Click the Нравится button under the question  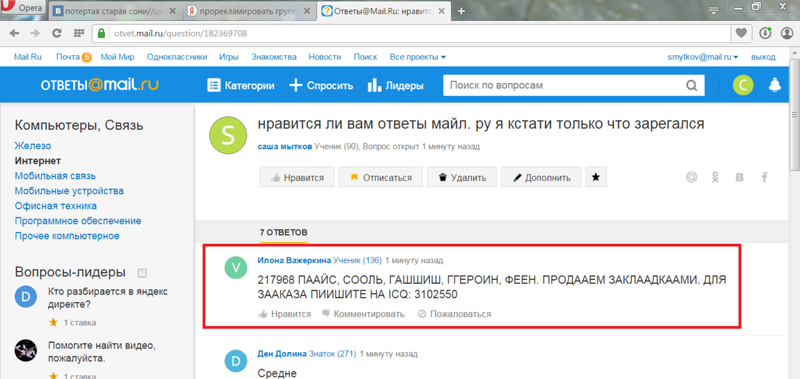point(297,178)
